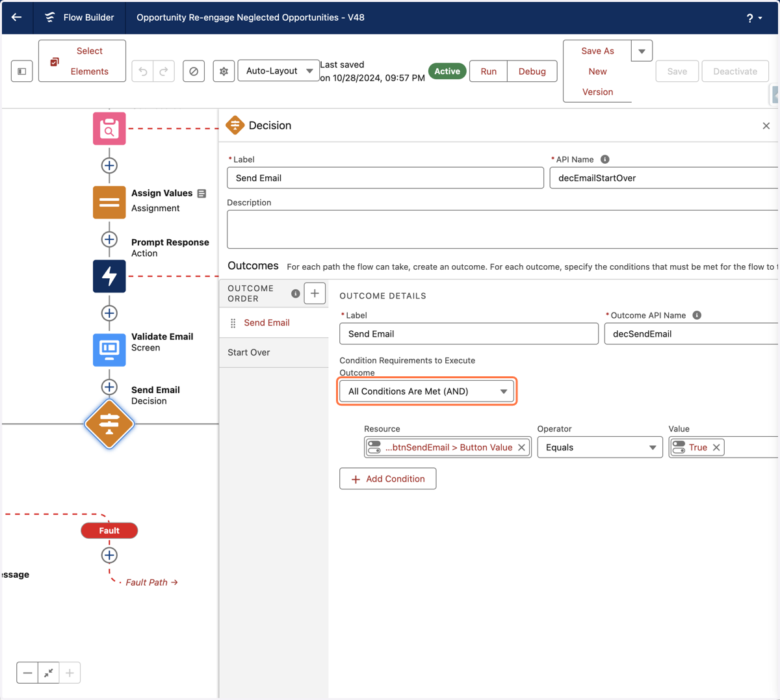Toggle the left toolbox panel icon
The width and height of the screenshot is (780, 700).
pos(21,71)
